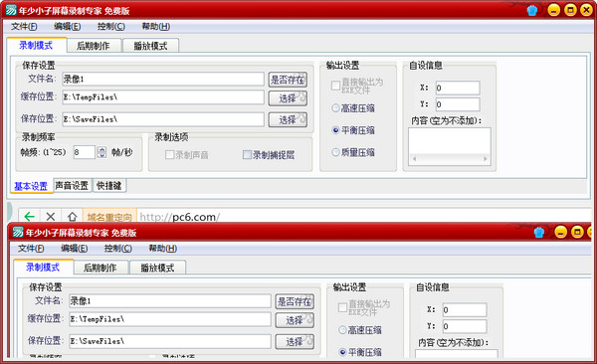Click 选择 button for 保存位置 in upper window

click(288, 119)
